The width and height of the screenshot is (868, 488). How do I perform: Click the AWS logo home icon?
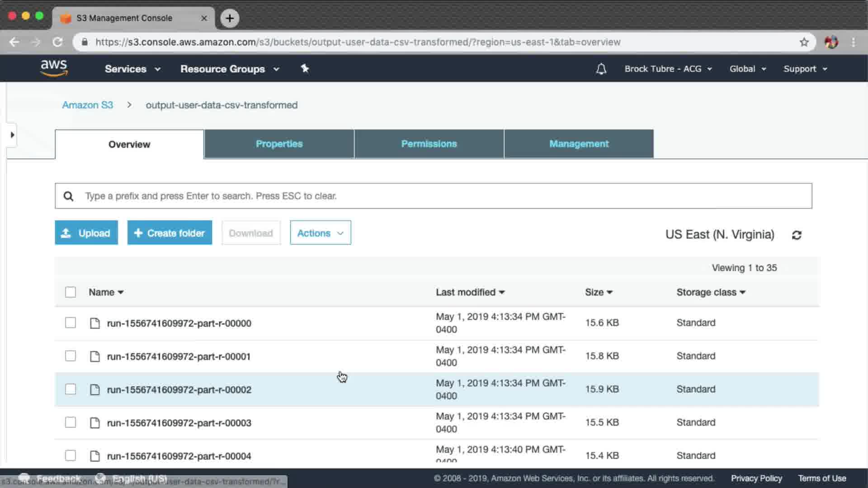54,68
